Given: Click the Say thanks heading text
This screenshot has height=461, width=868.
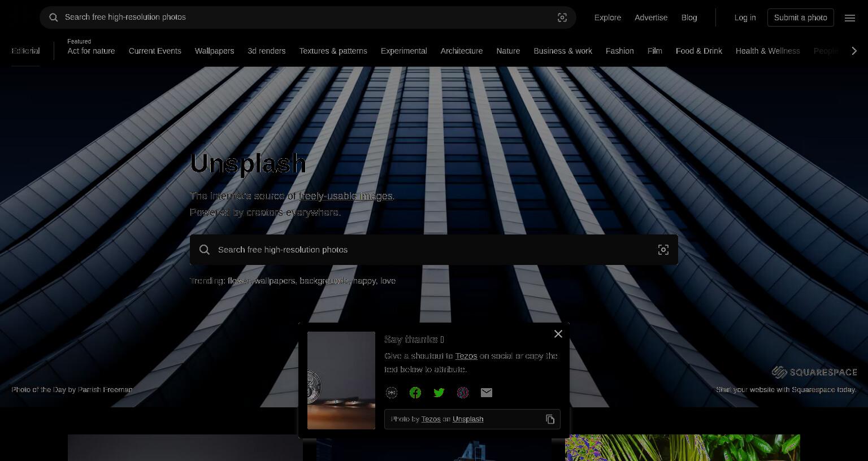Looking at the screenshot, I should click(x=414, y=339).
